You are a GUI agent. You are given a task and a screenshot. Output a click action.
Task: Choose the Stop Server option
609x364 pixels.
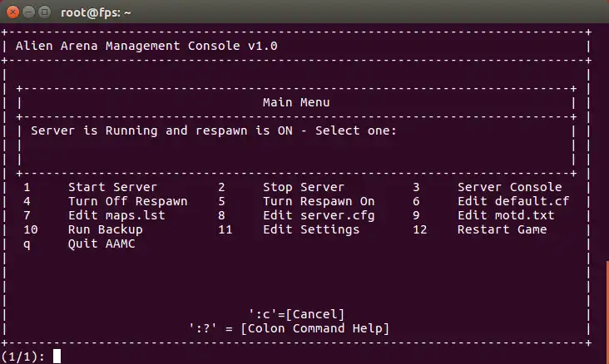tap(304, 187)
